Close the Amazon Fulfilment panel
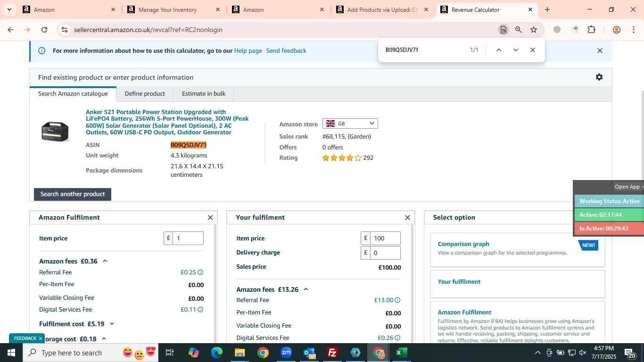644x362 pixels. 210,217
